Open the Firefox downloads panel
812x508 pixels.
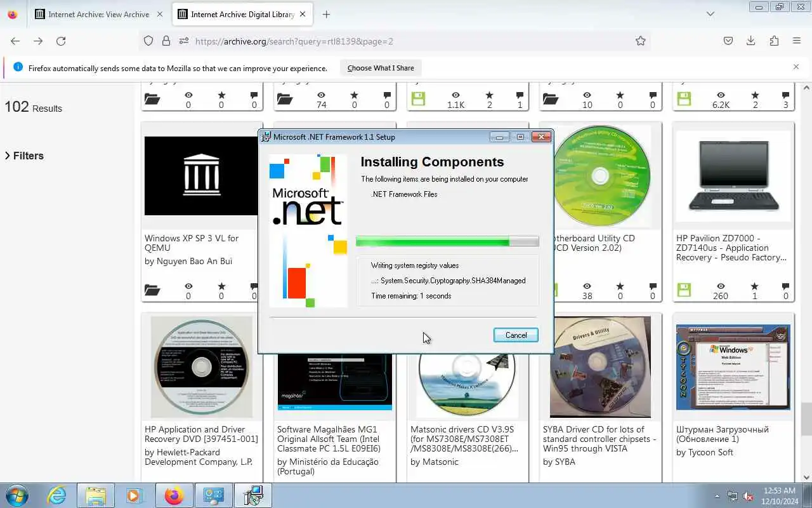coord(751,41)
